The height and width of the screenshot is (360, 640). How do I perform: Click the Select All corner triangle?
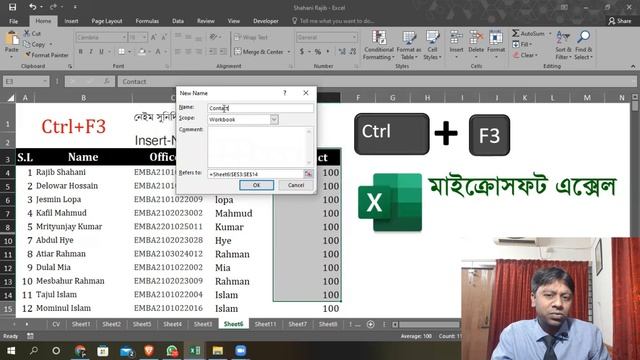(11, 98)
